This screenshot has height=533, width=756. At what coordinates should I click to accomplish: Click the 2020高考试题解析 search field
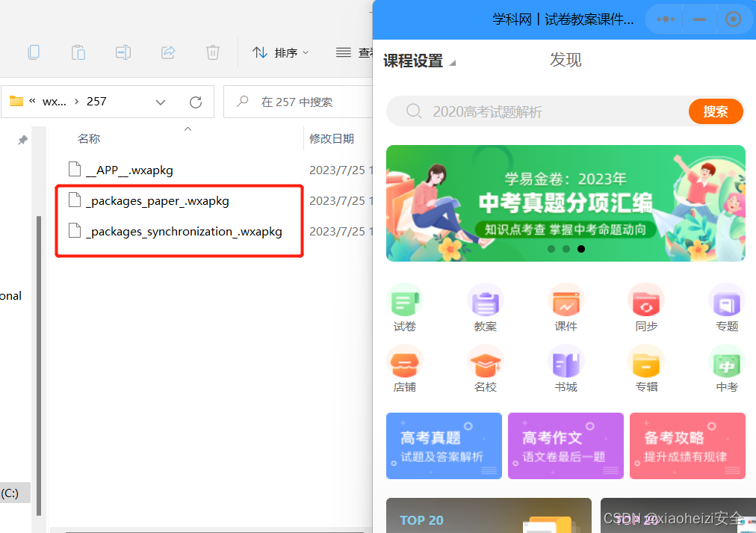pyautogui.click(x=538, y=111)
